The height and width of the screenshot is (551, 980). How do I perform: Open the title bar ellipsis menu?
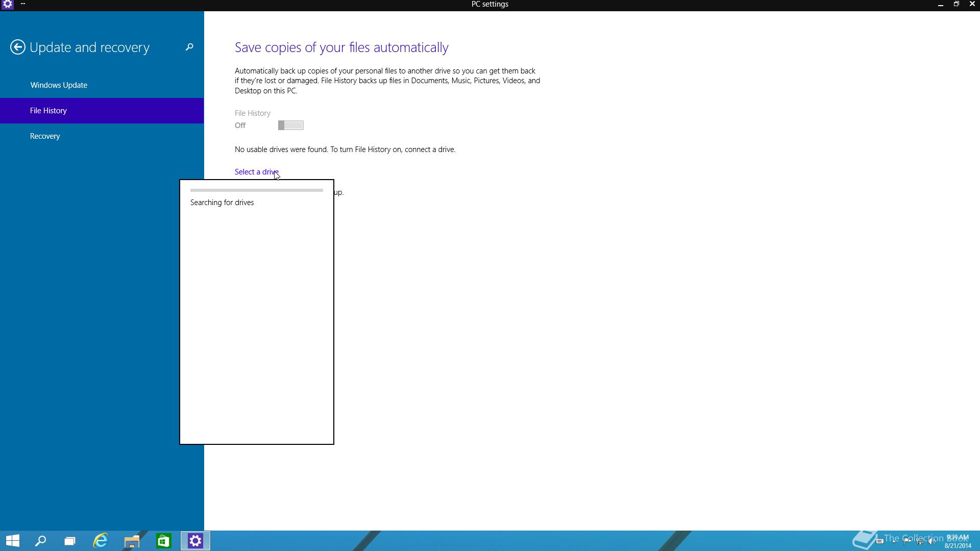click(23, 4)
